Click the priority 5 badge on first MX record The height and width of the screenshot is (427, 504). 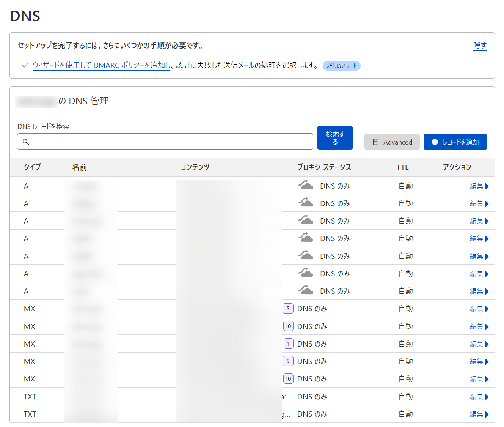[x=288, y=309]
